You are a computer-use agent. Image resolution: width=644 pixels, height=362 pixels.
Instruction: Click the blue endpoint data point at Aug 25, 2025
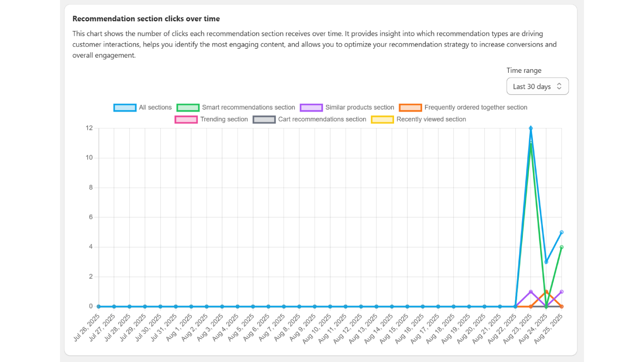(562, 232)
